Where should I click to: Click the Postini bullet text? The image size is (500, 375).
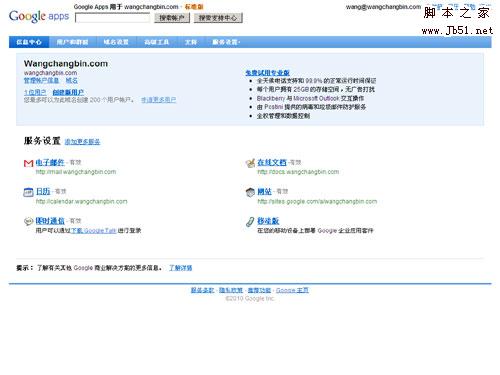click(x=311, y=107)
